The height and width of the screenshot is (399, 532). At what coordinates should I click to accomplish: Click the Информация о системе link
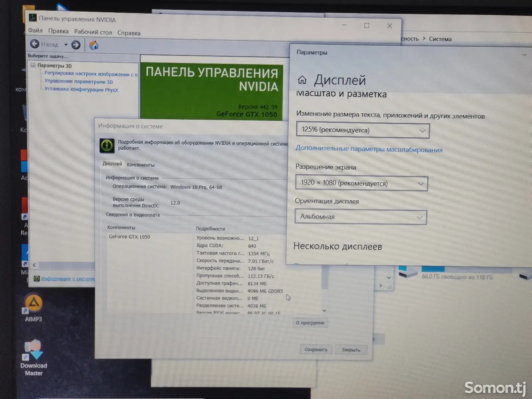click(x=67, y=279)
